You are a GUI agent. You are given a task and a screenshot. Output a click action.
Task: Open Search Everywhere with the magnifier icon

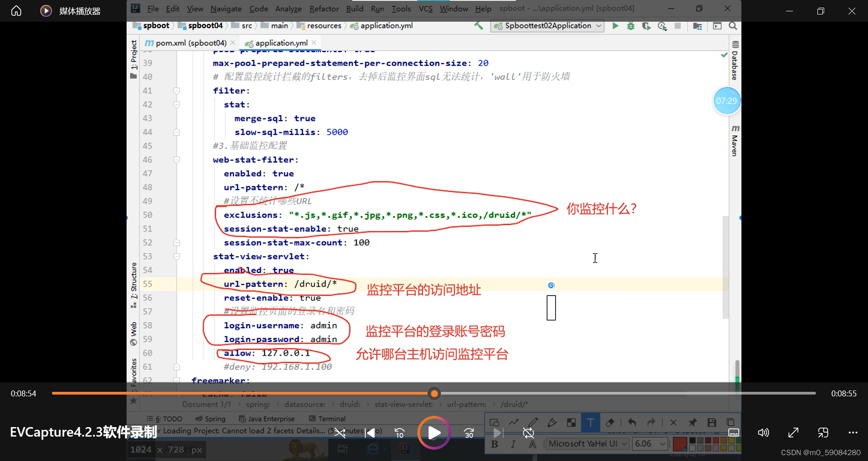point(733,26)
